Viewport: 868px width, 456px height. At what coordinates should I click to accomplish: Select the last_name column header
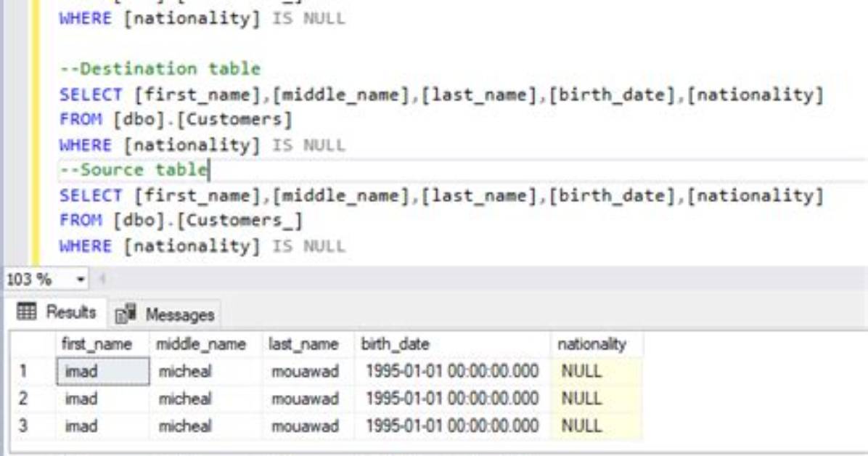[x=308, y=344]
